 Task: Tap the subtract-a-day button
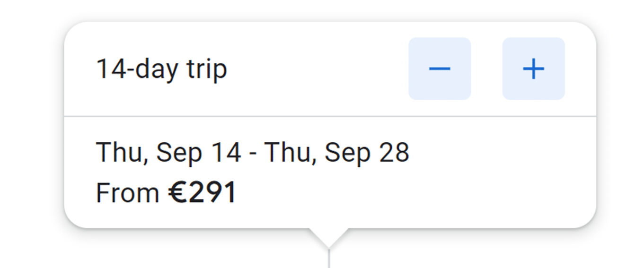(x=440, y=69)
